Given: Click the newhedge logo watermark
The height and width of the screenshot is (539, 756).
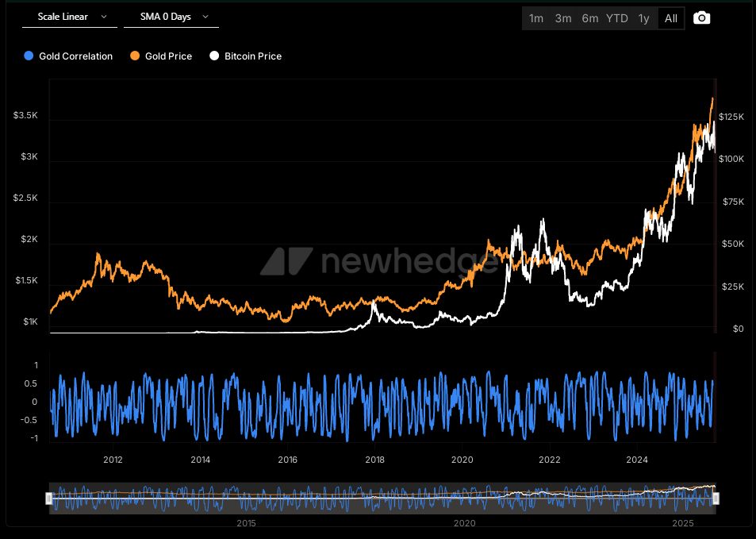Looking at the screenshot, I should [x=381, y=260].
